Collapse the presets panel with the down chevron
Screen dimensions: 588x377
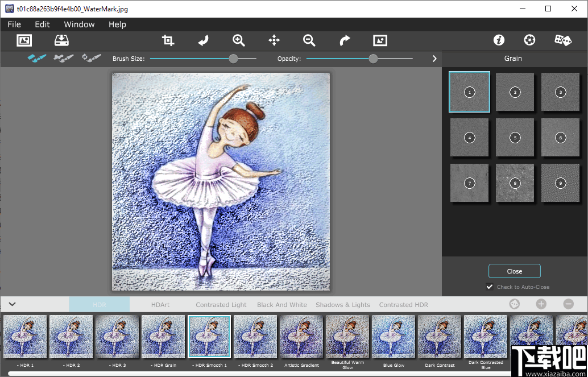pyautogui.click(x=13, y=304)
